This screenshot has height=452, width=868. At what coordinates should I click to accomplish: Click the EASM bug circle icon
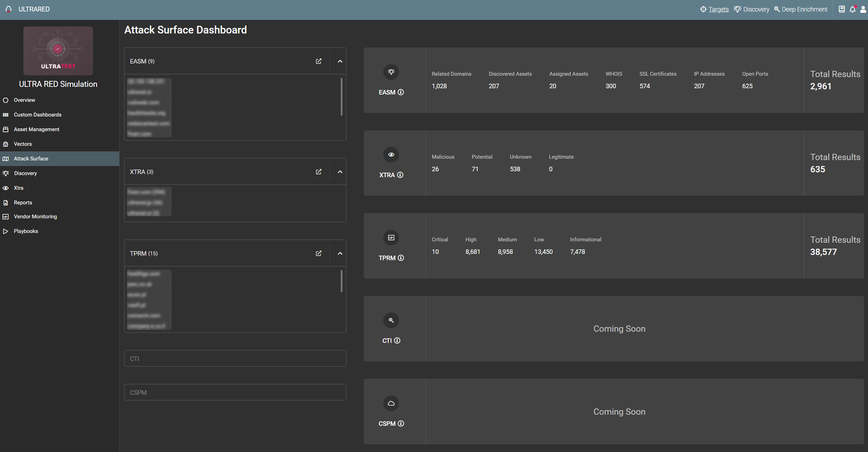click(x=391, y=72)
